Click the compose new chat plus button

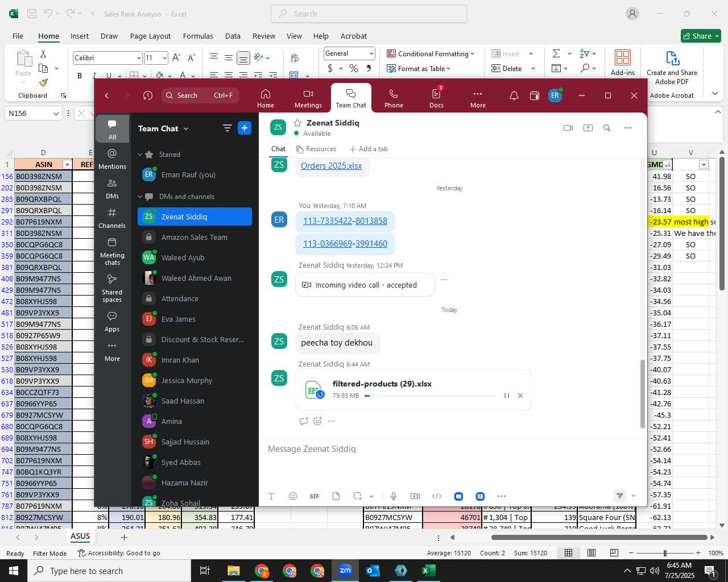[245, 128]
